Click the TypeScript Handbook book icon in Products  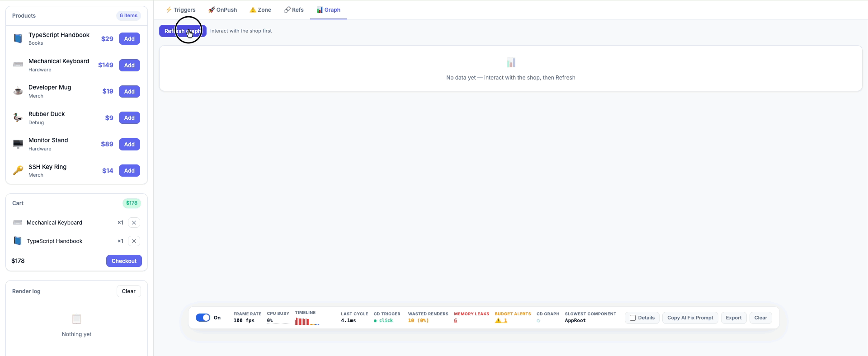click(x=18, y=38)
